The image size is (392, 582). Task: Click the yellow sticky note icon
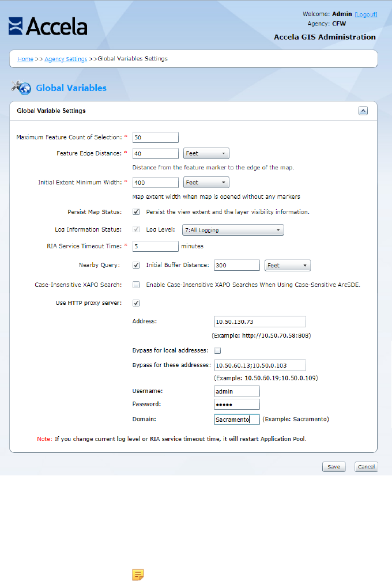[138, 574]
